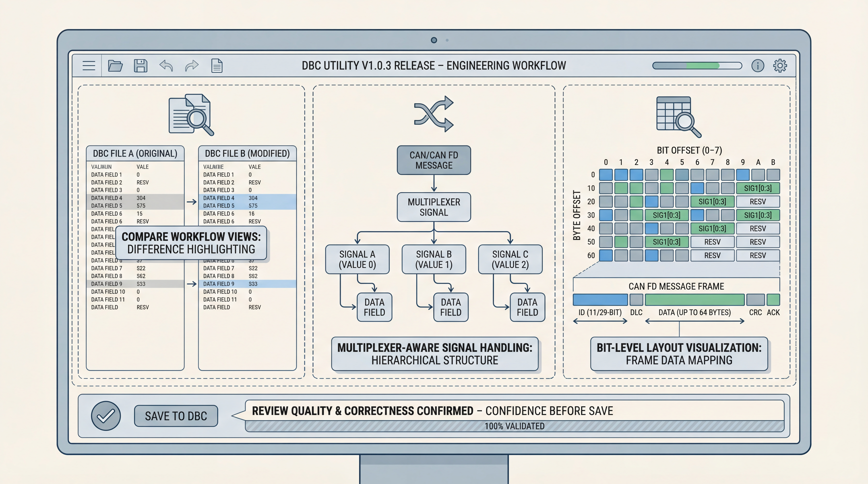Select DATA FIELD 5 row in File B

tap(247, 206)
